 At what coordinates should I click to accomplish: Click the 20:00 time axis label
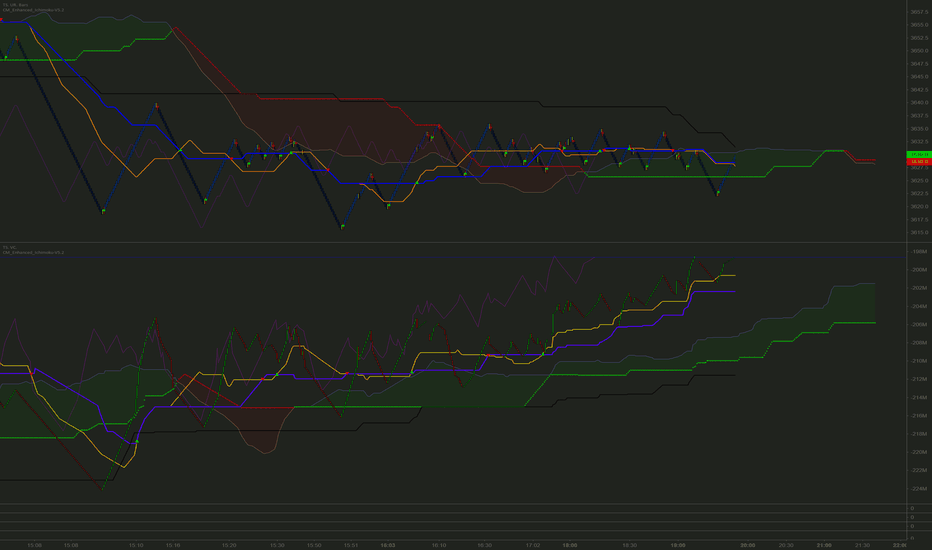(x=748, y=545)
